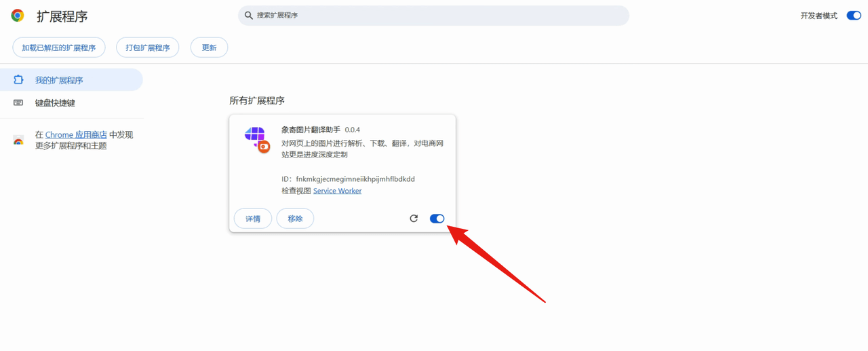
Task: Click the Chrome Web Store rainbow icon
Action: click(18, 141)
